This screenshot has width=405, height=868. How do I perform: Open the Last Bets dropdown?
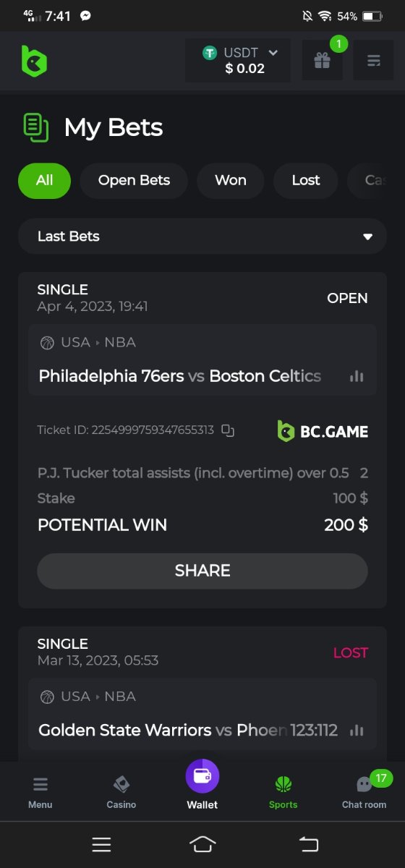pyautogui.click(x=202, y=237)
